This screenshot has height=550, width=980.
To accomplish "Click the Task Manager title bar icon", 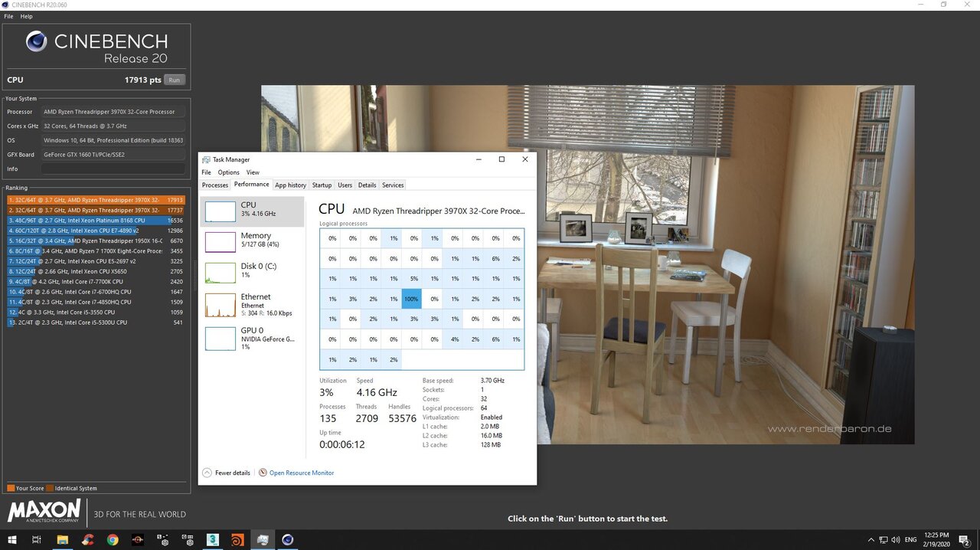I will (x=205, y=159).
